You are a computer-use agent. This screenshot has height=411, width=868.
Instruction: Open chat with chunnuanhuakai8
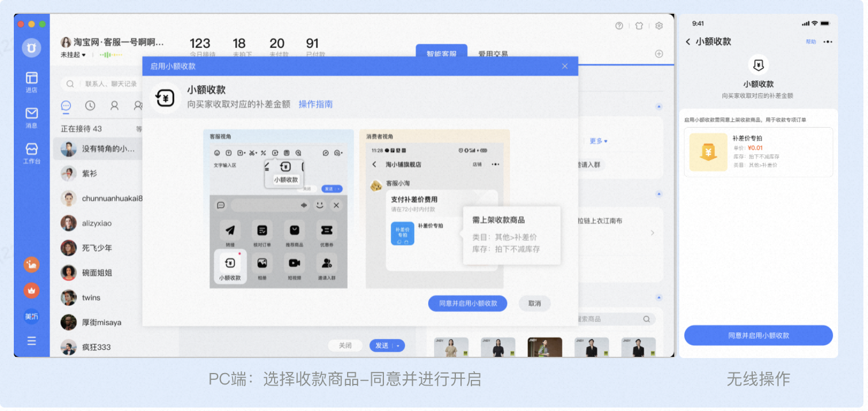tap(97, 198)
